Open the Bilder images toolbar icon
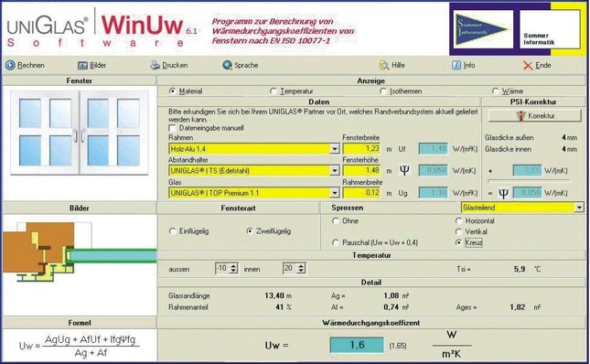This screenshot has width=590, height=364. [x=82, y=66]
